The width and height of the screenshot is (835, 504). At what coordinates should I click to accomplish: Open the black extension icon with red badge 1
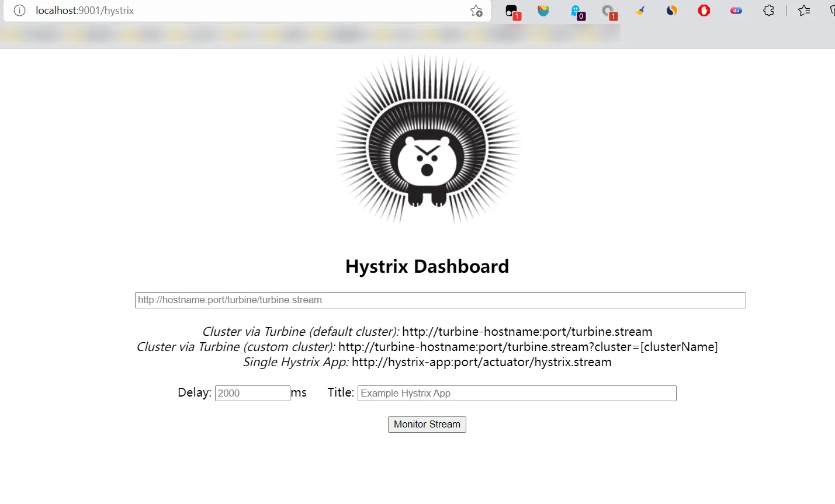click(x=512, y=11)
